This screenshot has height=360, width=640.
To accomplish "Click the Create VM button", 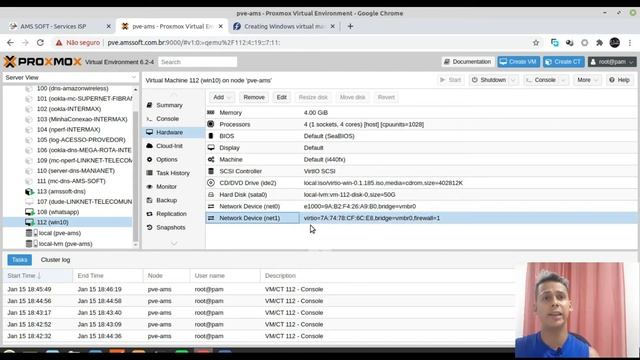I will [518, 62].
